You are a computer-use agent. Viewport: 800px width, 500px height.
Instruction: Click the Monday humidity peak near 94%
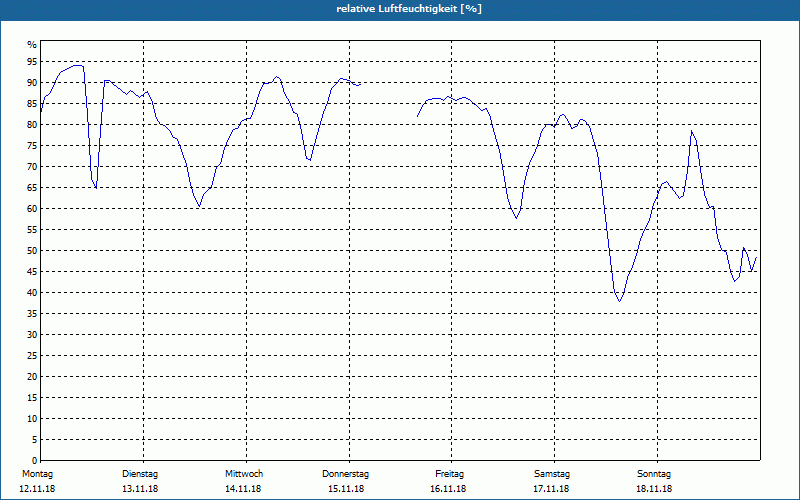point(78,65)
